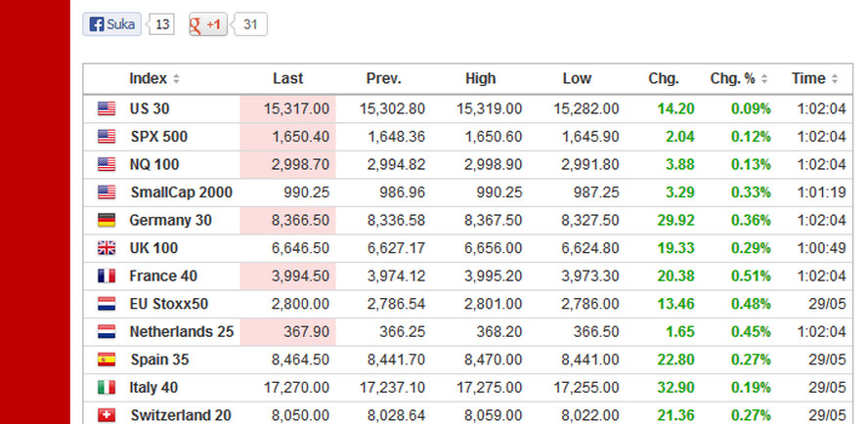
Task: Click the German flag icon
Action: point(107,221)
